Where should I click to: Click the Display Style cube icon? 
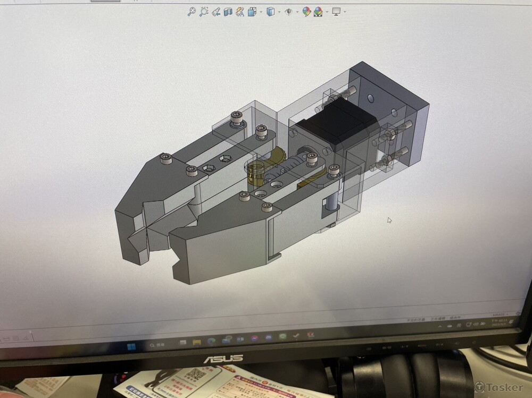[x=270, y=12]
